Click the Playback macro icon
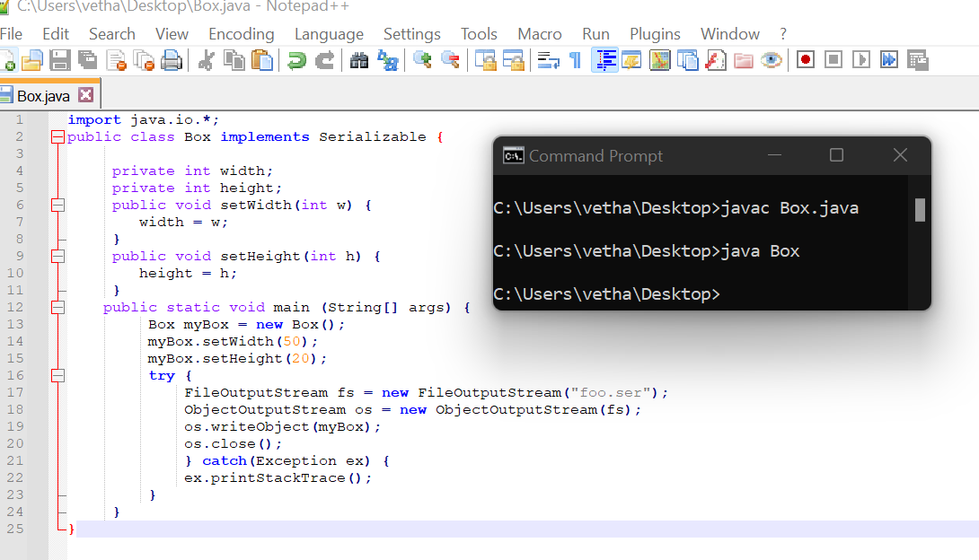979x560 pixels. (861, 60)
